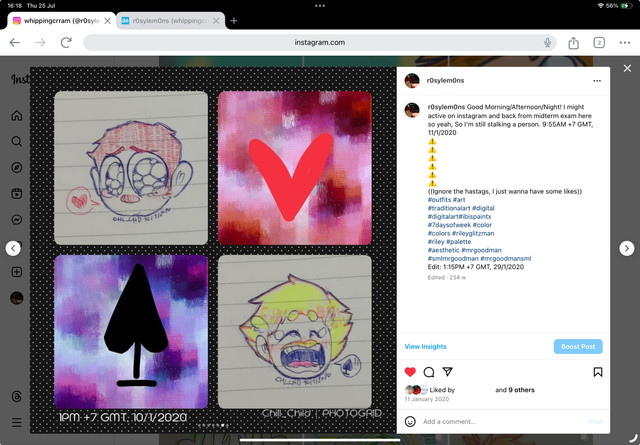Open Explore compass icon in sidebar

point(17,167)
